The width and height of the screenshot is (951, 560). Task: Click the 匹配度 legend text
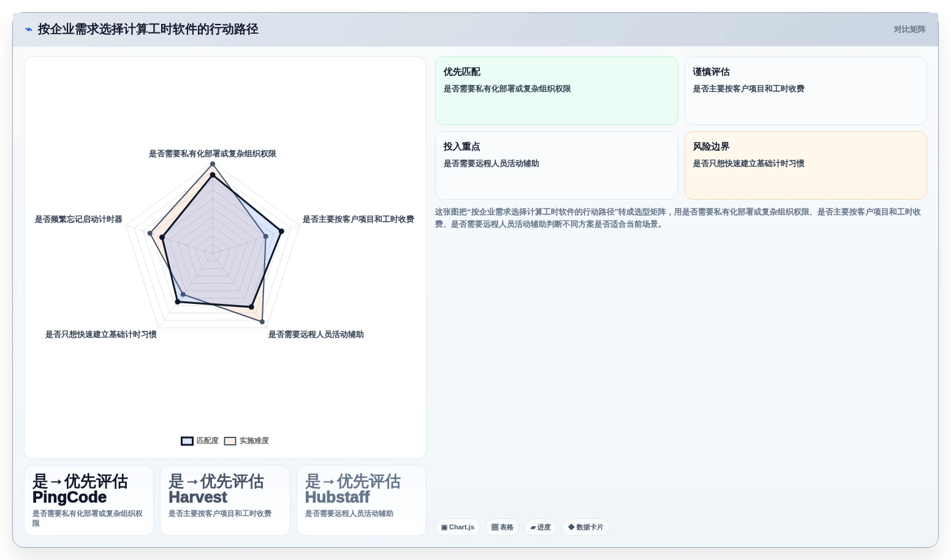tap(207, 441)
